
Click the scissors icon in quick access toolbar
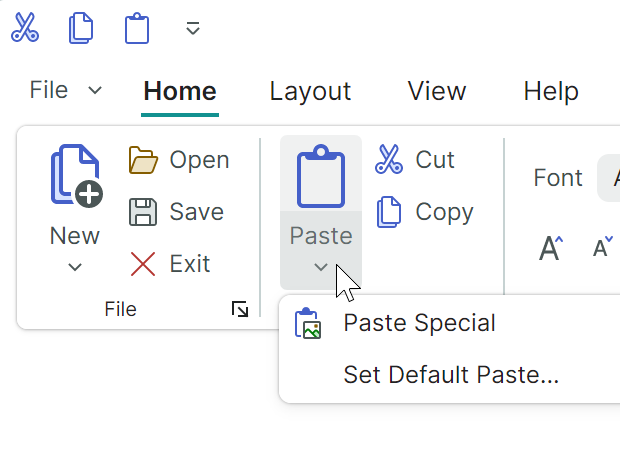pos(25,28)
